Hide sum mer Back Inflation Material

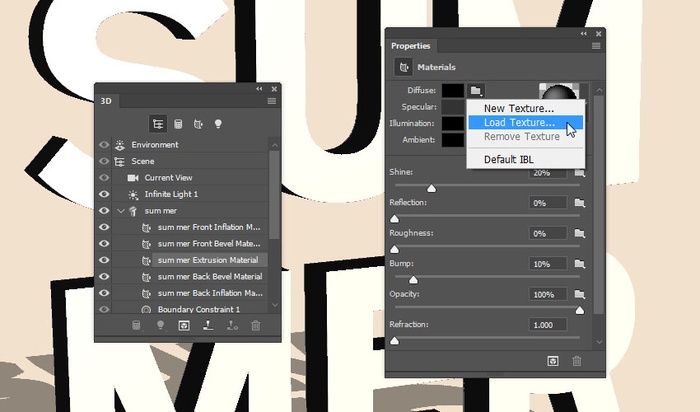tap(104, 293)
